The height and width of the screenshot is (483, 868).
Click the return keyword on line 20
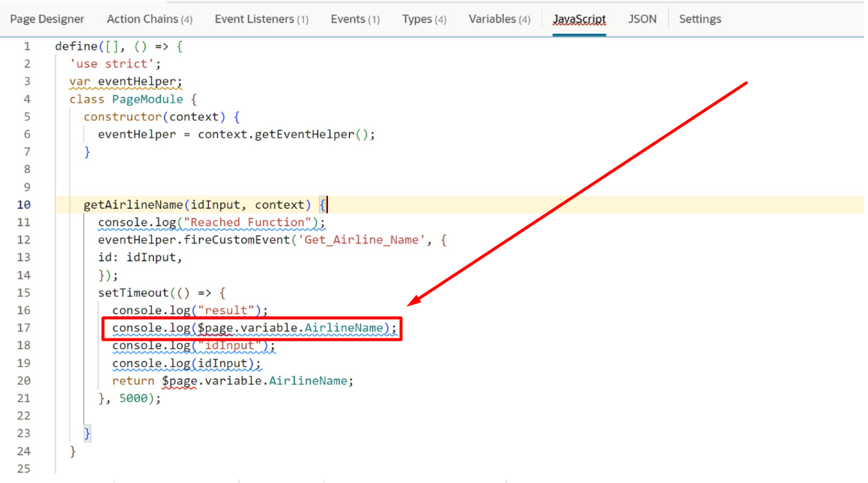click(x=133, y=380)
